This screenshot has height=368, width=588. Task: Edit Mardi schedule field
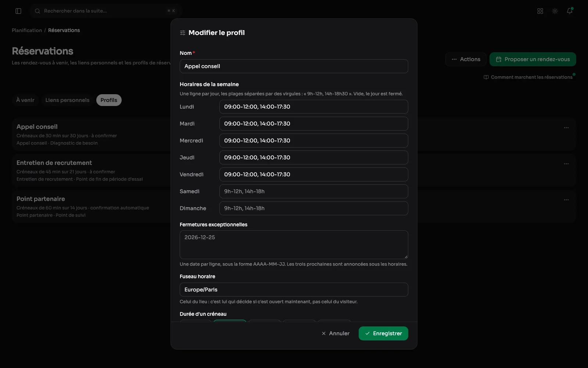314,124
